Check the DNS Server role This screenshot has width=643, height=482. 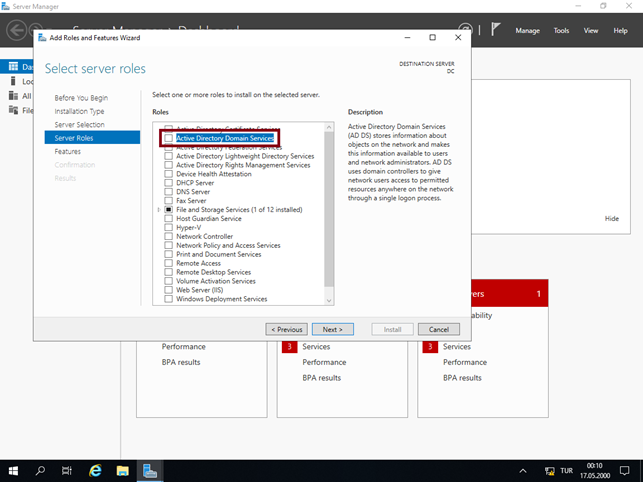[169, 192]
